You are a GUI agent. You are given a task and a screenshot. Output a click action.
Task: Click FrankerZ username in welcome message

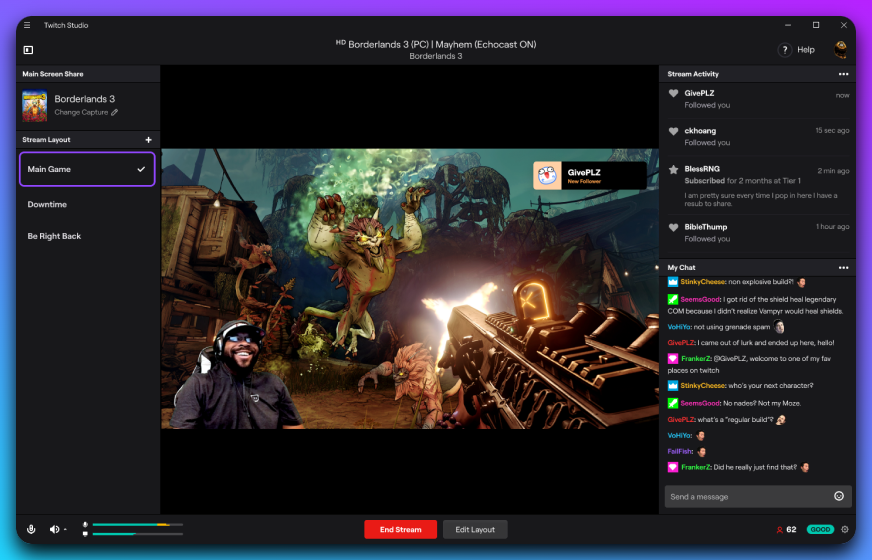[696, 359]
